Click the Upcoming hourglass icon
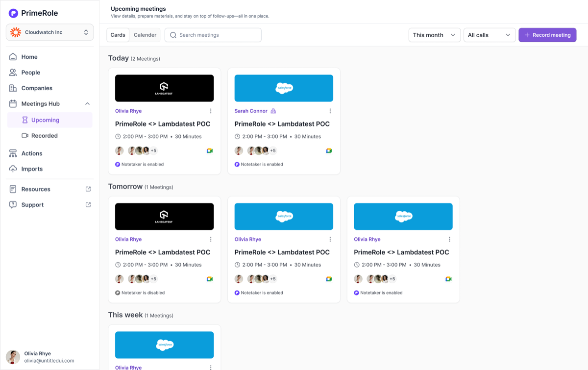Image resolution: width=588 pixels, height=370 pixels. point(25,120)
